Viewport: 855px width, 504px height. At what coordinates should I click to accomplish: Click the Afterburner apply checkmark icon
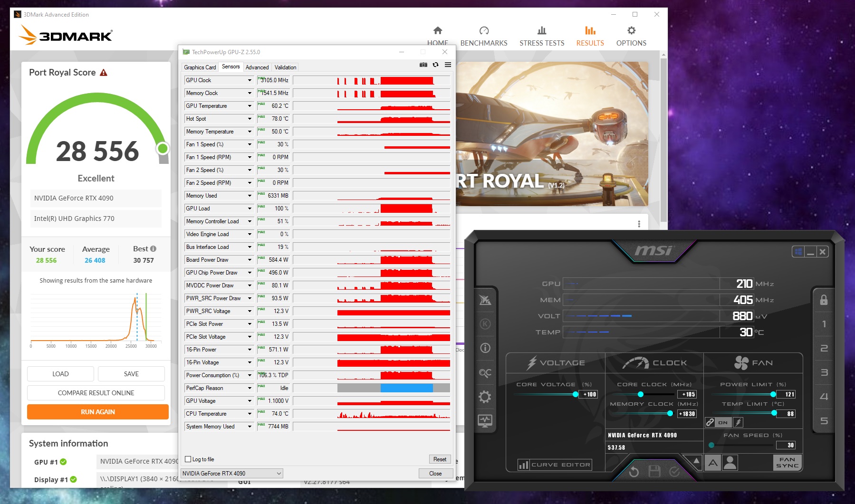(674, 471)
